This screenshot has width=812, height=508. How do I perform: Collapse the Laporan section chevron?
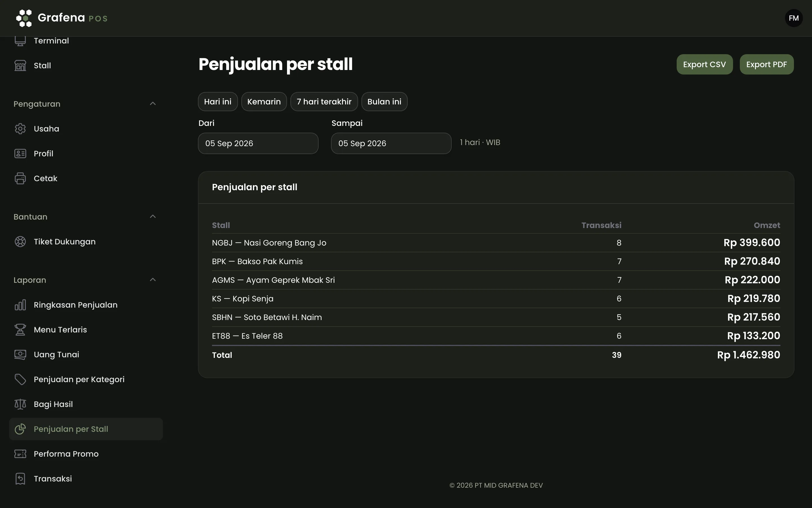pyautogui.click(x=153, y=279)
